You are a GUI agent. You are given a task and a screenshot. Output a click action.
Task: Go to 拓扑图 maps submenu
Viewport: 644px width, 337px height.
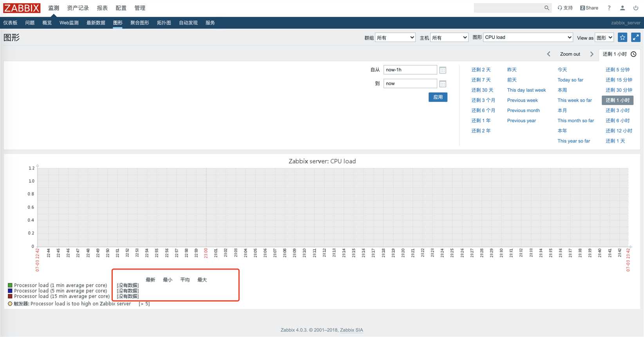tap(164, 23)
